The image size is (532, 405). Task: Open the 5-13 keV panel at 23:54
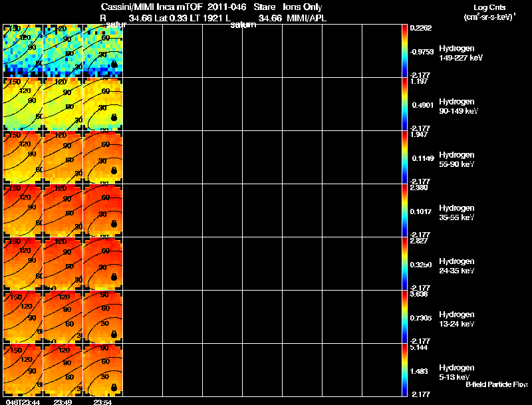(103, 370)
